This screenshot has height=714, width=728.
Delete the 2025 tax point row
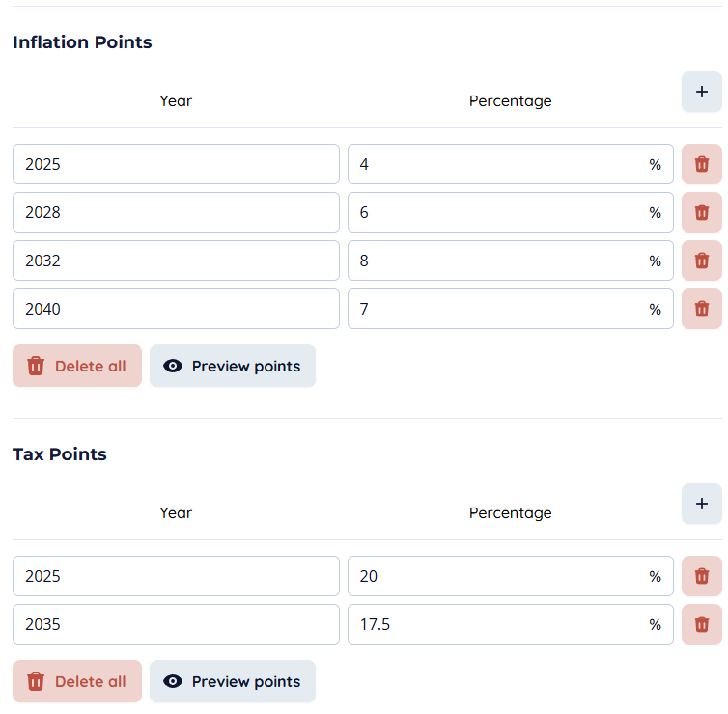coord(701,576)
